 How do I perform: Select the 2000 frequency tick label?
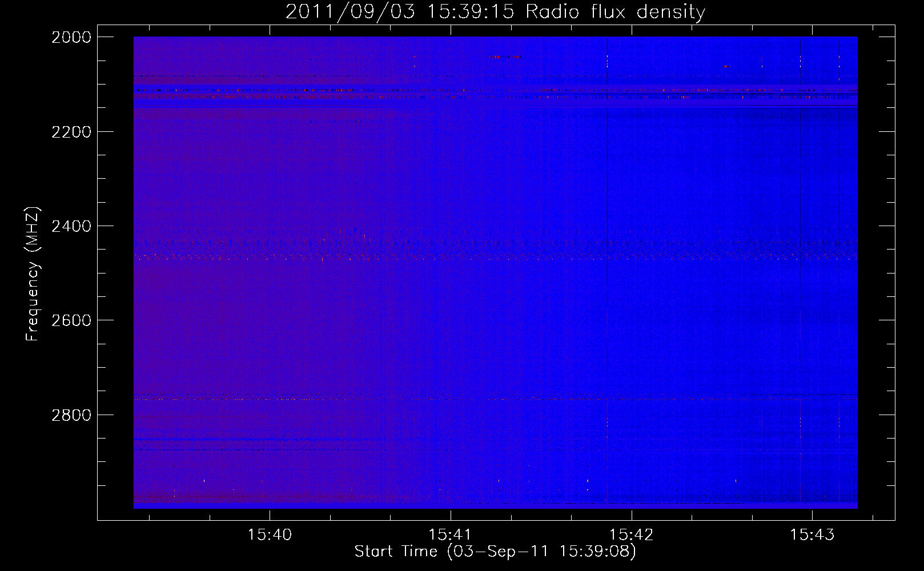(71, 37)
